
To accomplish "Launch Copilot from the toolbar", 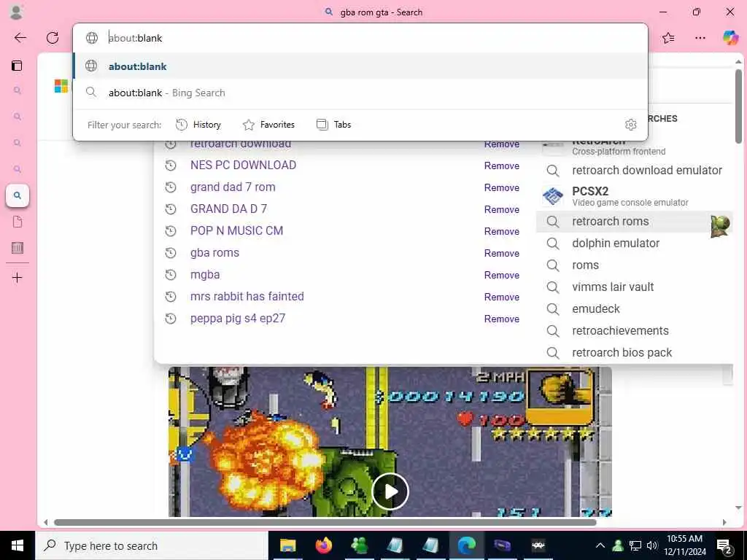I will coord(729,37).
